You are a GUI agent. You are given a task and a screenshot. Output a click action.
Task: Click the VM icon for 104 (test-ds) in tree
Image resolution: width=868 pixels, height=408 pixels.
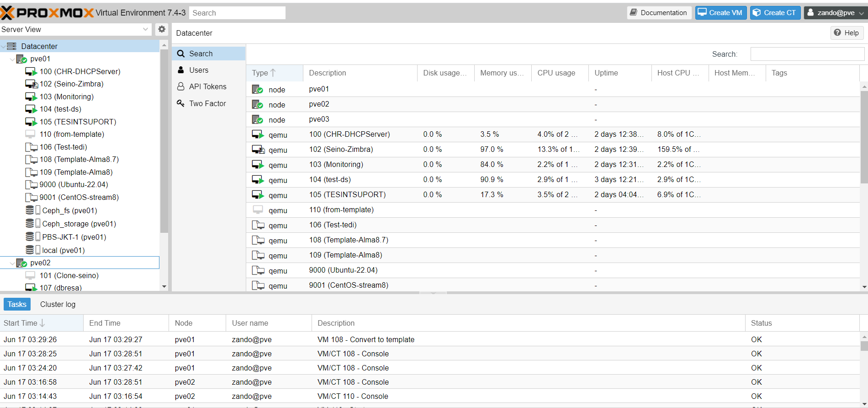click(x=31, y=109)
